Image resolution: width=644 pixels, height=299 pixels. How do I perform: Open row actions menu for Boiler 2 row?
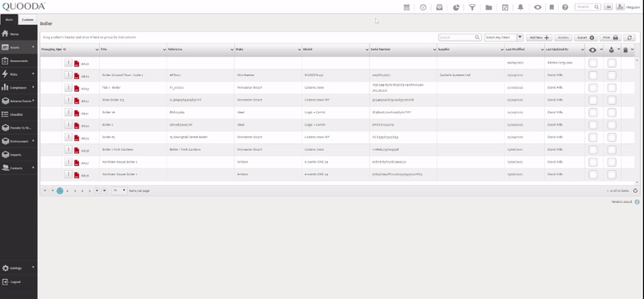(68, 125)
